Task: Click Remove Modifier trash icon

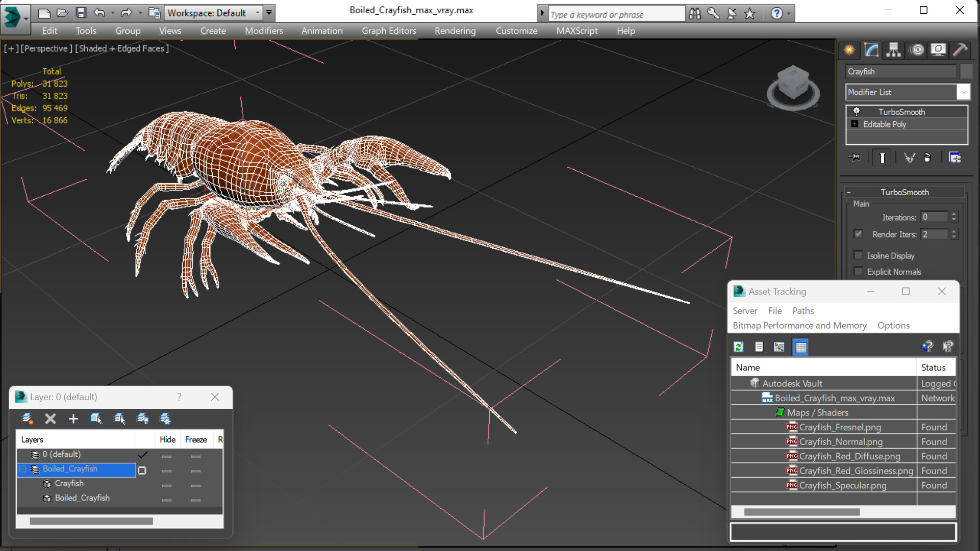Action: tap(927, 158)
